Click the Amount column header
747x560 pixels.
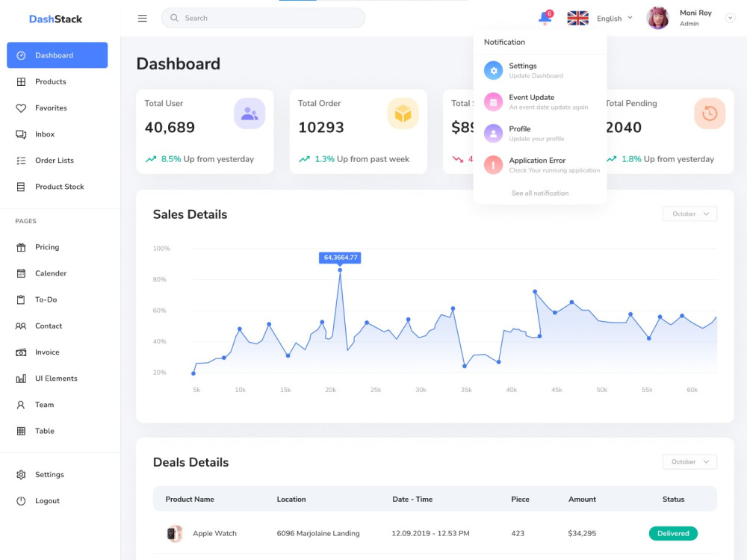[x=582, y=499]
